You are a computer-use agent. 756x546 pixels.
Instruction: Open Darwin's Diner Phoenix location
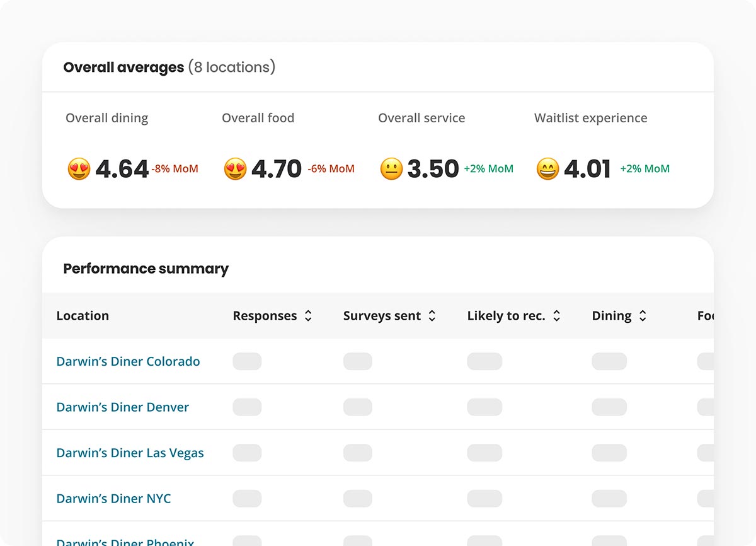pos(125,541)
